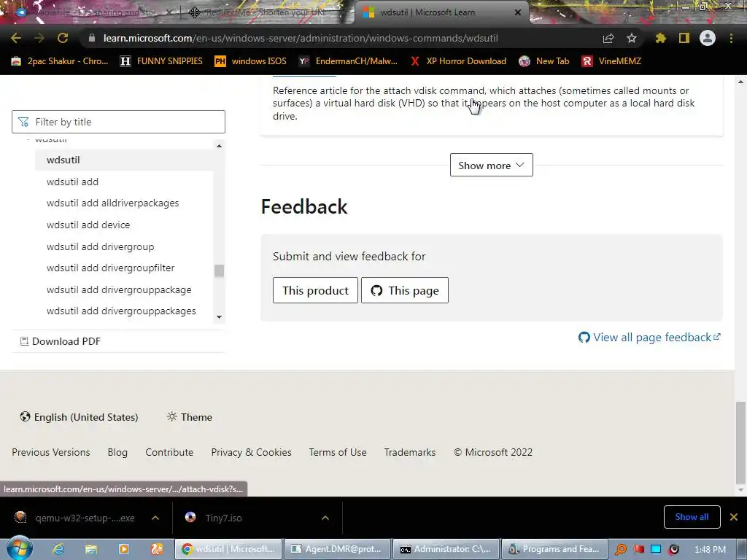
Task: Open Blog footer link
Action: pos(117,452)
